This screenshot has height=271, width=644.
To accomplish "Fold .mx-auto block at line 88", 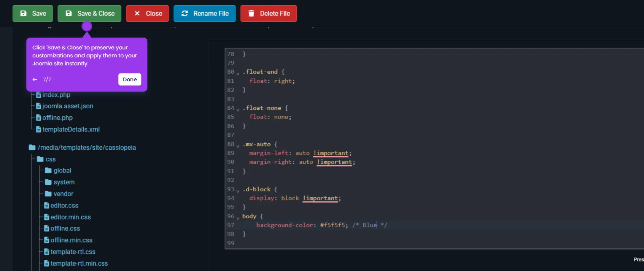I will coord(238,146).
